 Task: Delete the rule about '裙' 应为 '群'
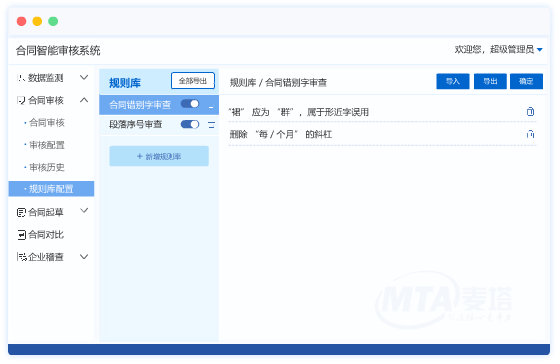(530, 112)
